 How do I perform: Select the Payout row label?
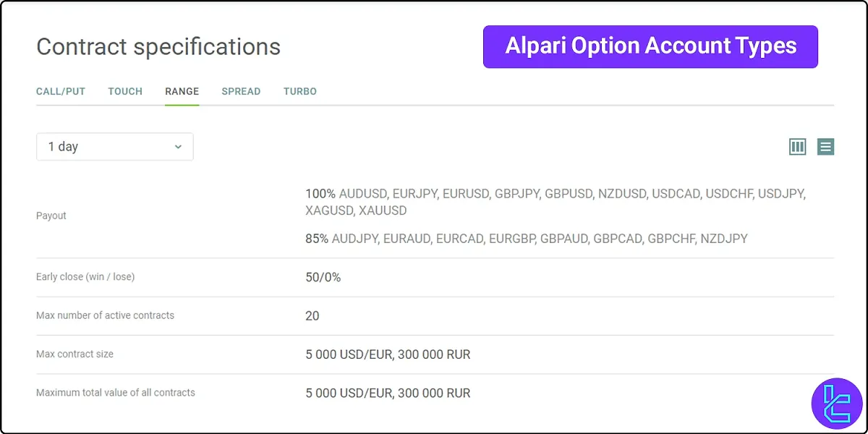click(51, 215)
